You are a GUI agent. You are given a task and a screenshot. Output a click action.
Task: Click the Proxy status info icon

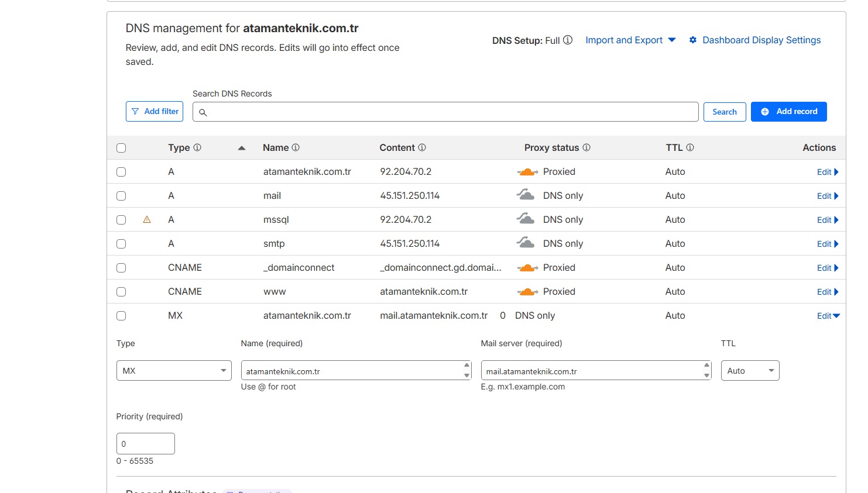pyautogui.click(x=586, y=147)
